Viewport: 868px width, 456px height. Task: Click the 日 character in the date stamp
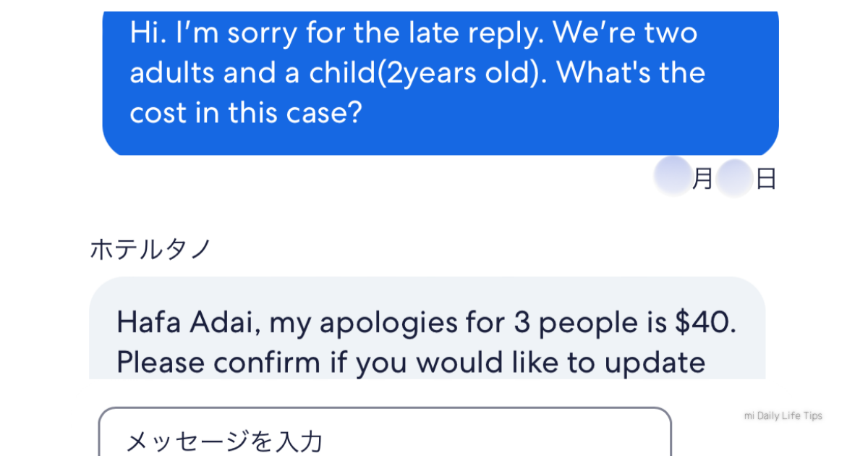(766, 179)
